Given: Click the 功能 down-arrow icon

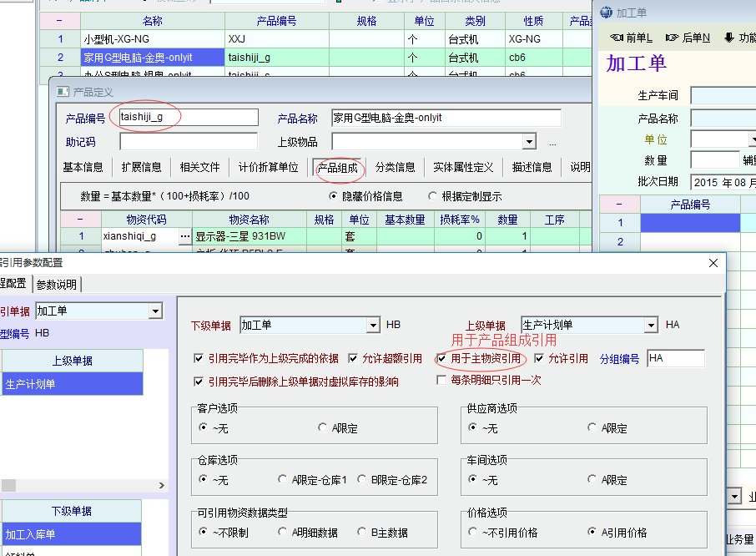Looking at the screenshot, I should coord(728,38).
